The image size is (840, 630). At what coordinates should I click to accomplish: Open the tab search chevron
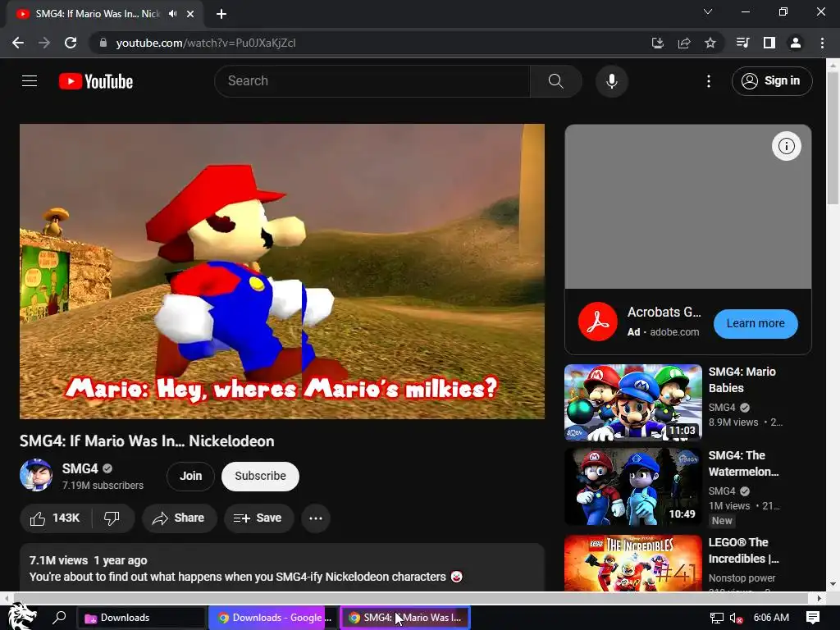tap(708, 11)
